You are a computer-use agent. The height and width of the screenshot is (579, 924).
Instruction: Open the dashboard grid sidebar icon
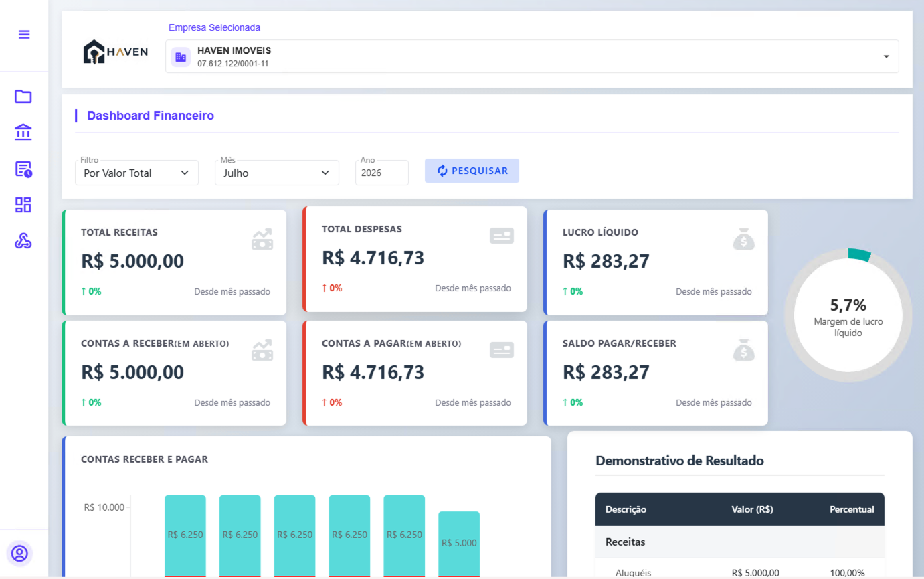click(x=23, y=205)
